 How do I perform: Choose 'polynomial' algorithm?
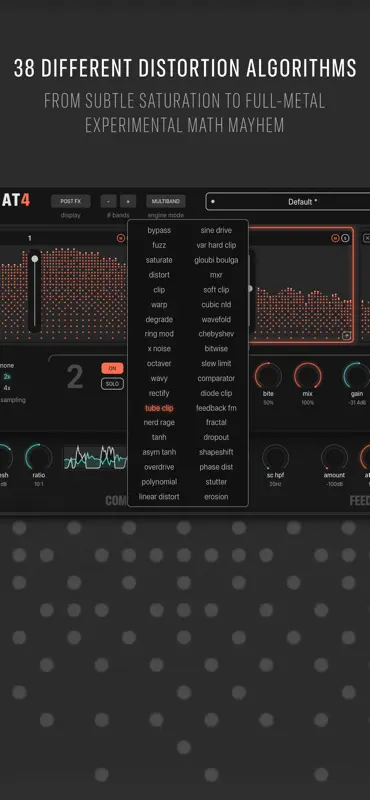[159, 482]
